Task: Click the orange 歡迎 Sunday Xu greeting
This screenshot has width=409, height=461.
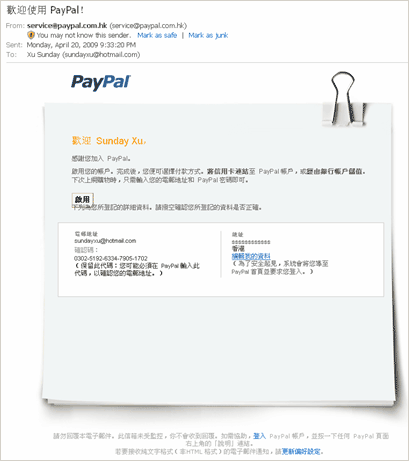Action: pyautogui.click(x=109, y=141)
